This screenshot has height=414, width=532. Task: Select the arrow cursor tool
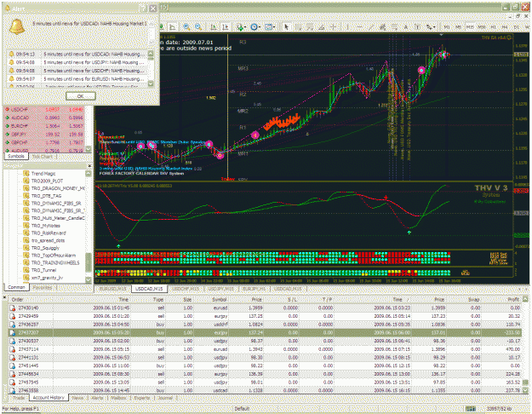(x=286, y=26)
